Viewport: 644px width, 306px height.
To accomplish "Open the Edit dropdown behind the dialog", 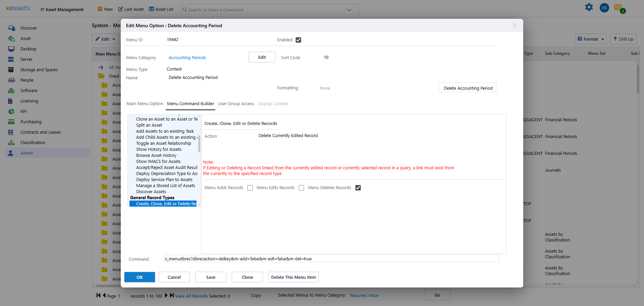I will pos(105,39).
